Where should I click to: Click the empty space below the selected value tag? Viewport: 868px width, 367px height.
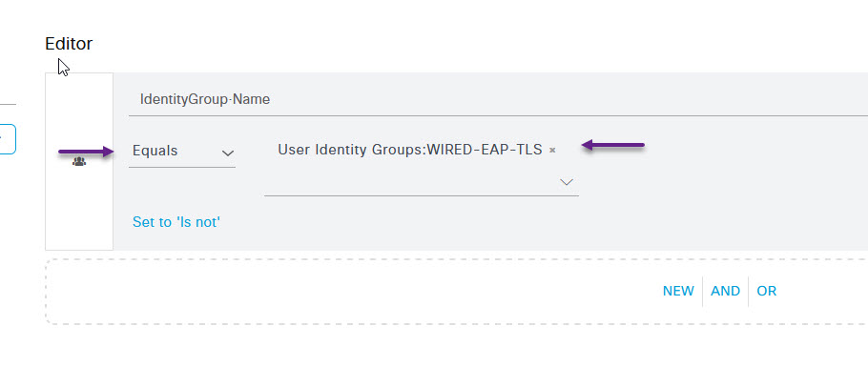pos(409,180)
